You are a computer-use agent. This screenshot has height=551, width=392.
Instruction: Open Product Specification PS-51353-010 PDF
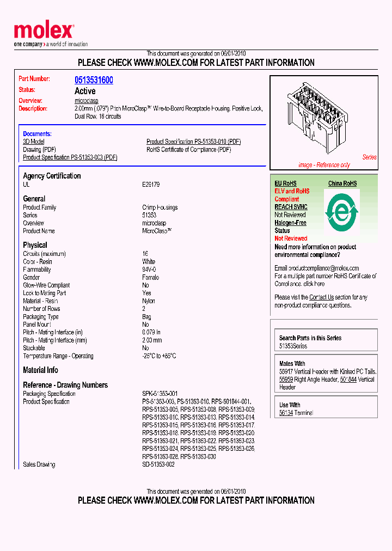click(193, 142)
